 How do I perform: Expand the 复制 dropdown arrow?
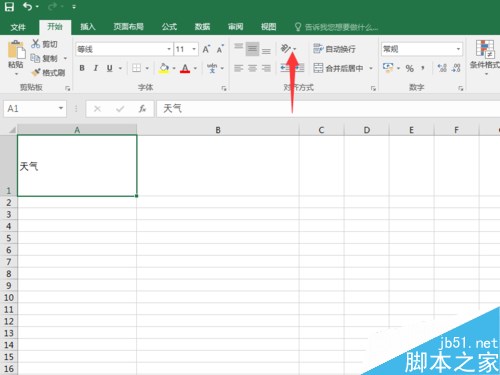65,58
